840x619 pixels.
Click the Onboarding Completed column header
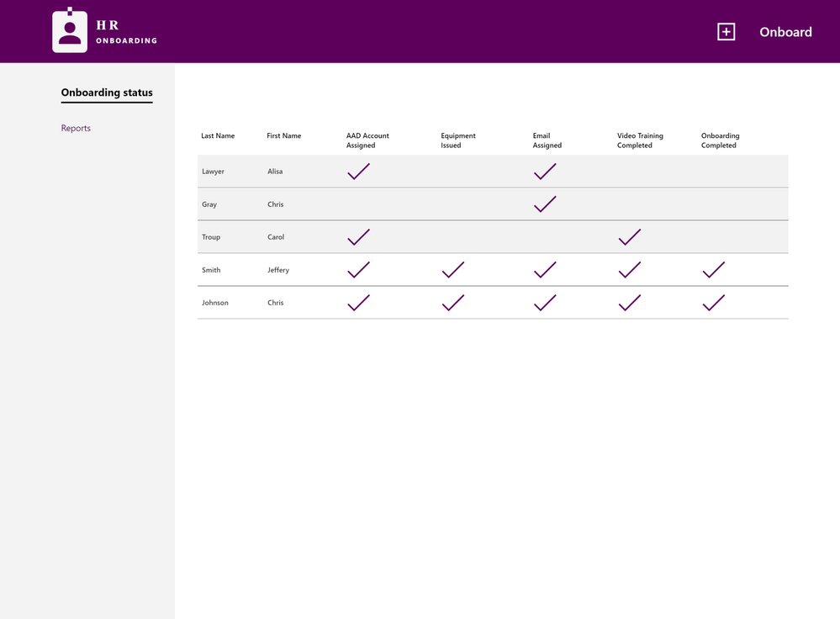(x=720, y=140)
